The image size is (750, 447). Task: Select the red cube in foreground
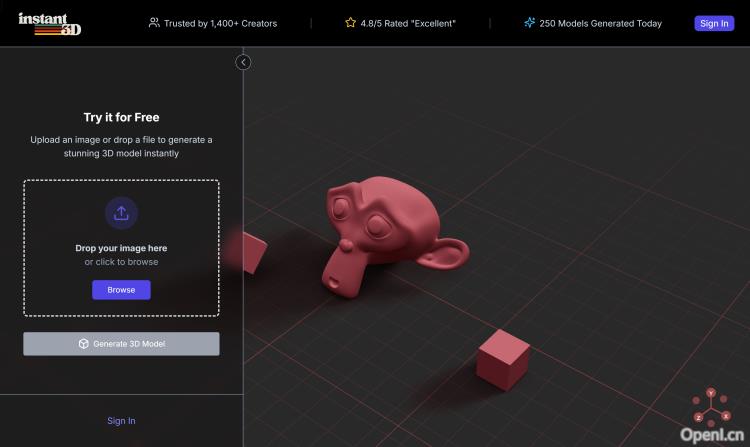pos(502,359)
